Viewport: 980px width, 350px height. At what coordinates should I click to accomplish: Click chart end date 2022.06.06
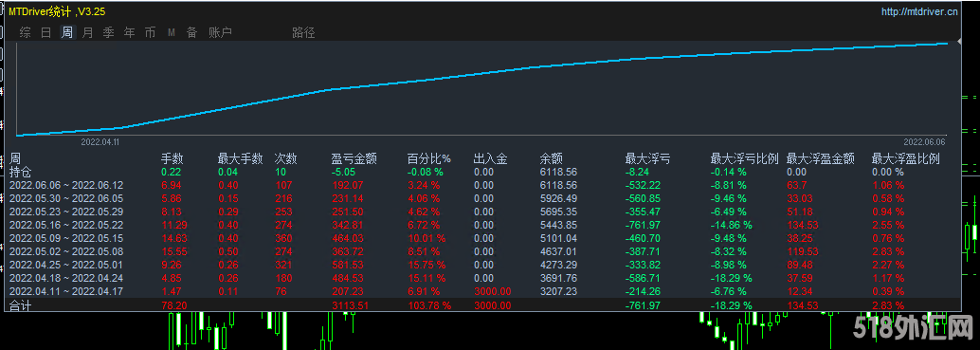tap(923, 142)
